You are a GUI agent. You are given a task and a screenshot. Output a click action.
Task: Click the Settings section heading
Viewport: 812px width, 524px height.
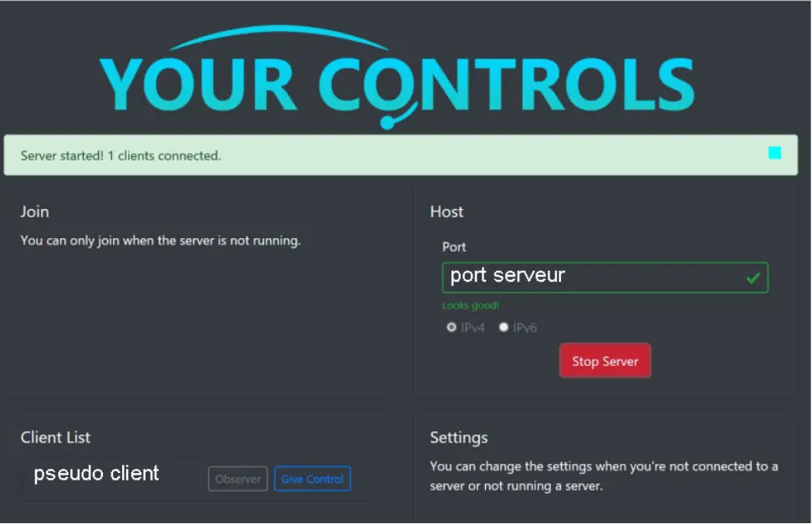click(459, 438)
